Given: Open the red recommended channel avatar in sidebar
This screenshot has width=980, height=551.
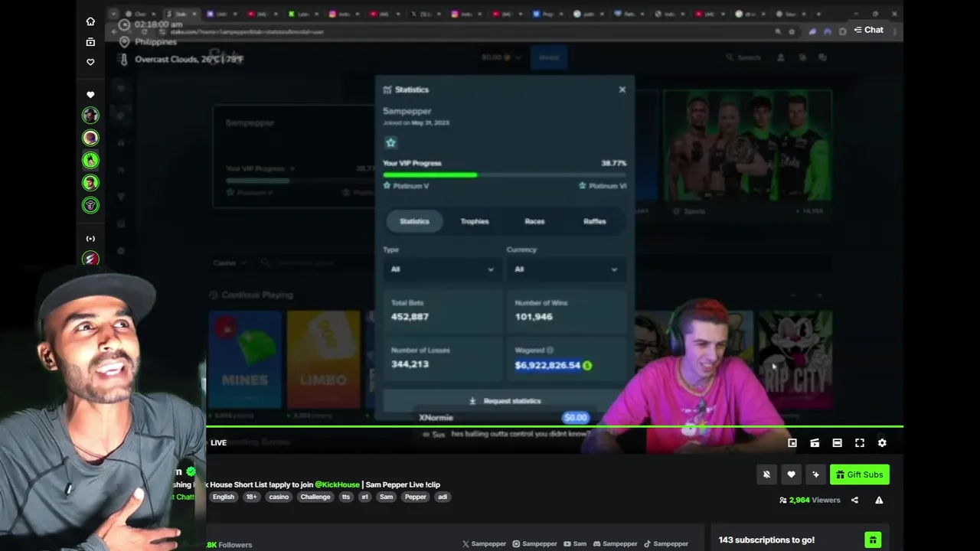Looking at the screenshot, I should pos(90,259).
